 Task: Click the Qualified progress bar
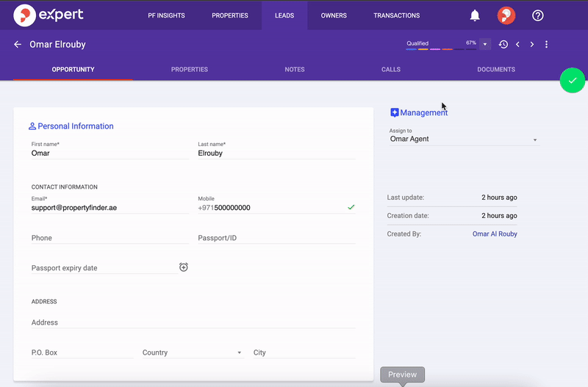click(x=441, y=49)
